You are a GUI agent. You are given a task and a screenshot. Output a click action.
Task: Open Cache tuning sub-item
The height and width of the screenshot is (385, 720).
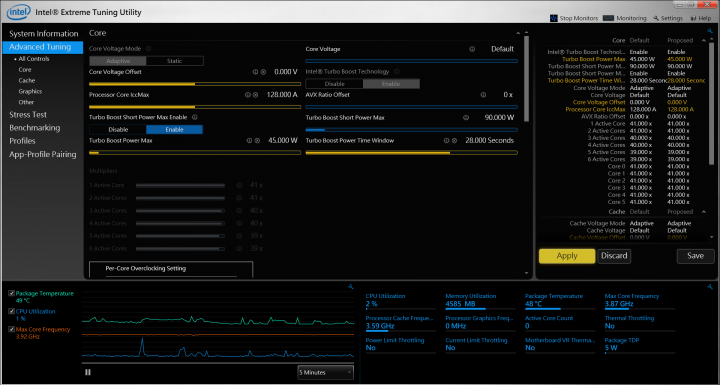pos(27,80)
